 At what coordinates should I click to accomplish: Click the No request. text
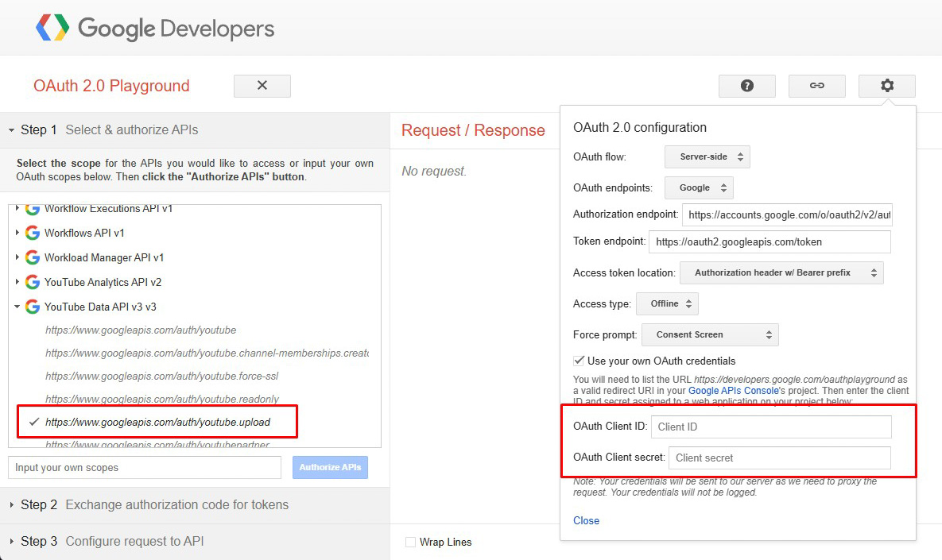(434, 171)
